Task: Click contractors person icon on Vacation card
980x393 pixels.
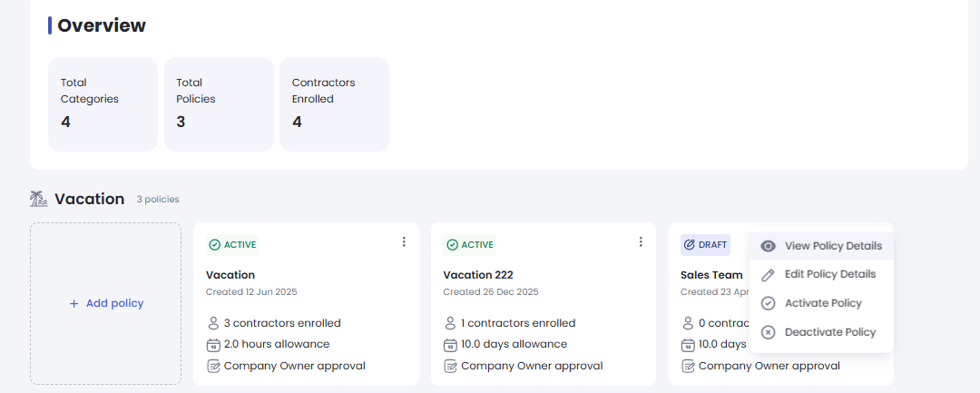Action: pos(214,323)
